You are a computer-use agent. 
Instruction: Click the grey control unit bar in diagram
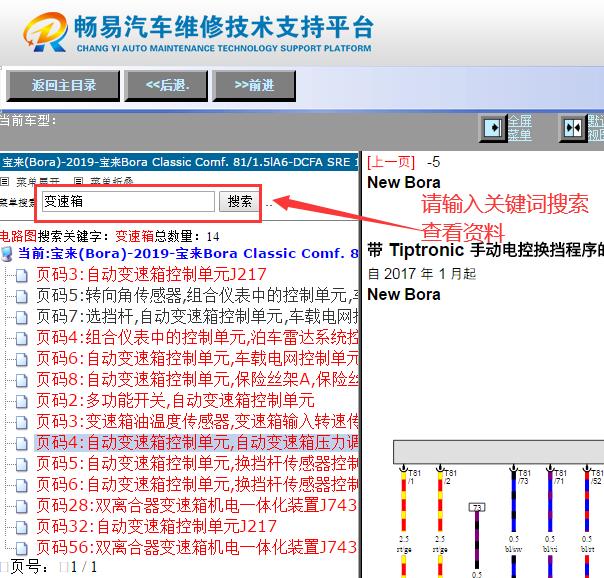point(498,452)
